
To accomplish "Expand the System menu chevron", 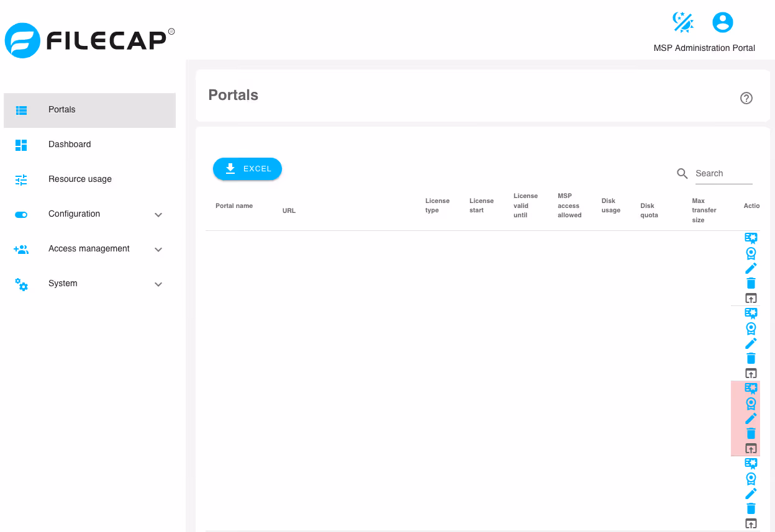I will 158,284.
